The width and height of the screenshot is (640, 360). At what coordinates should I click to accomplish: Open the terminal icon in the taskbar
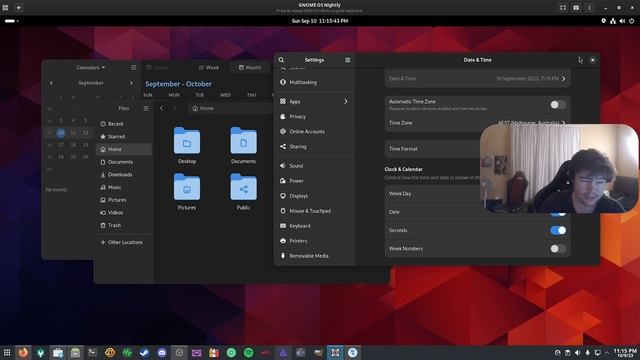click(x=93, y=352)
